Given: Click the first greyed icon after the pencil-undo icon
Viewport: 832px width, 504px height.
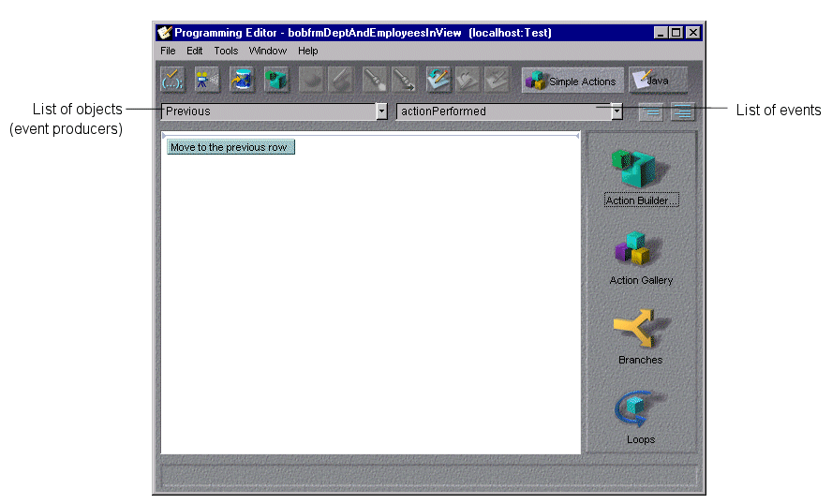Looking at the screenshot, I should click(x=468, y=81).
